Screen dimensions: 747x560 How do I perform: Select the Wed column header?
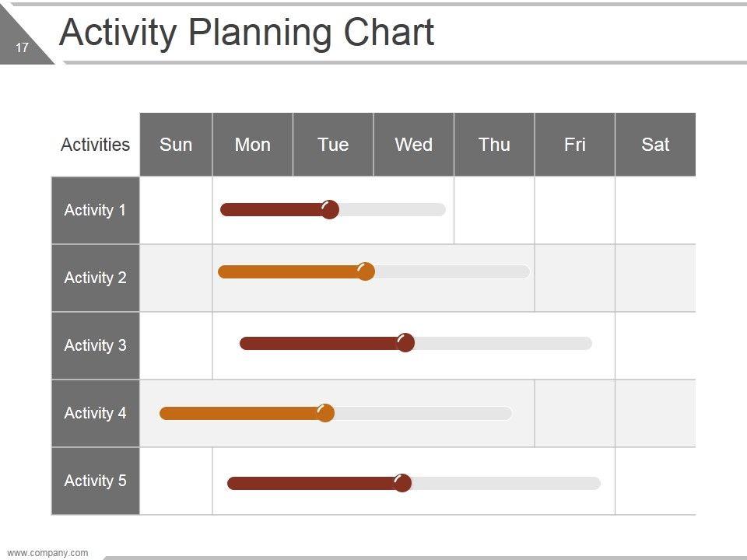point(414,145)
